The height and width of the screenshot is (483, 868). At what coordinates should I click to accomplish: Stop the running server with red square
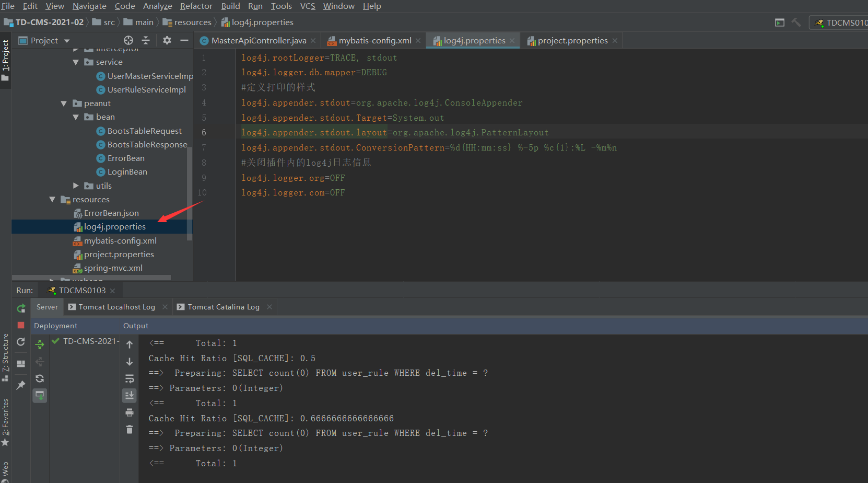[21, 325]
